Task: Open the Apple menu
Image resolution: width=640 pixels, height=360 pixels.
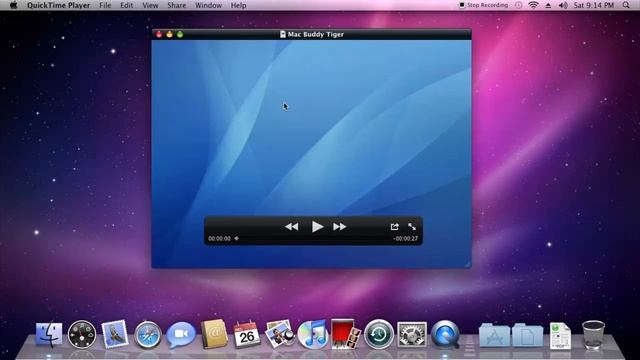Action: point(13,5)
